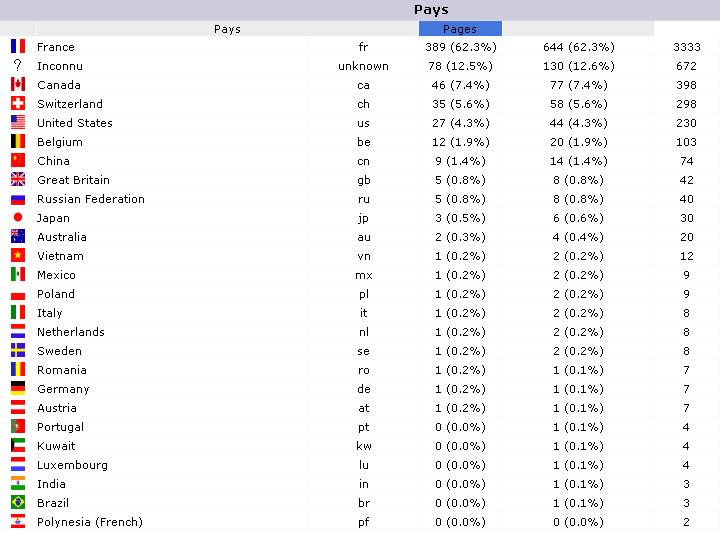This screenshot has width=720, height=533.
Task: Click the Japan flag icon
Action: point(18,217)
